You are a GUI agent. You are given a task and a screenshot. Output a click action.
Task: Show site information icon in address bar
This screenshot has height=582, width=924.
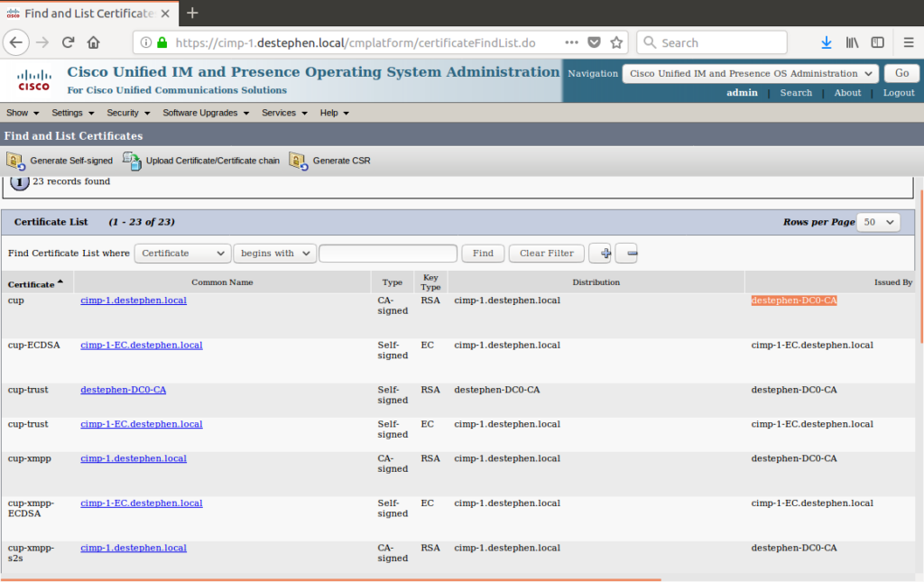[145, 42]
